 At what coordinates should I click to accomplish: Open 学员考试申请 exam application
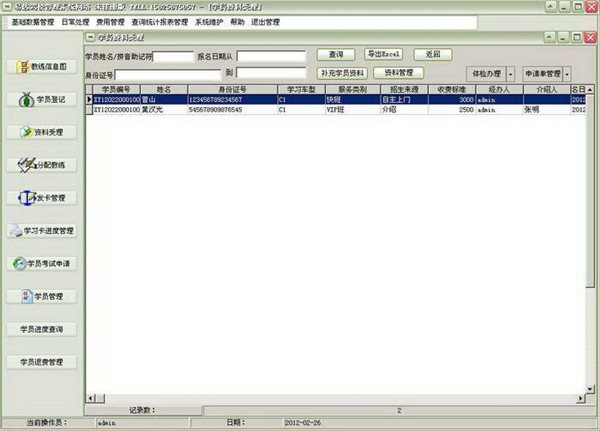click(42, 263)
